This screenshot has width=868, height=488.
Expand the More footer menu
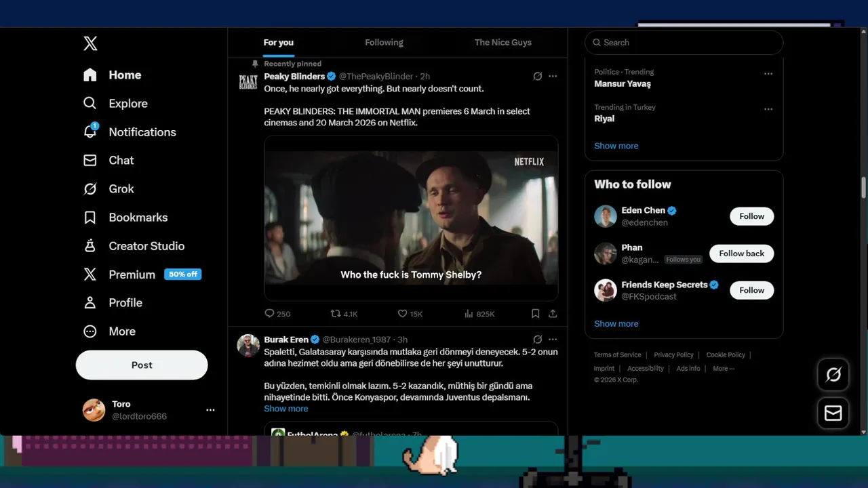tap(724, 369)
